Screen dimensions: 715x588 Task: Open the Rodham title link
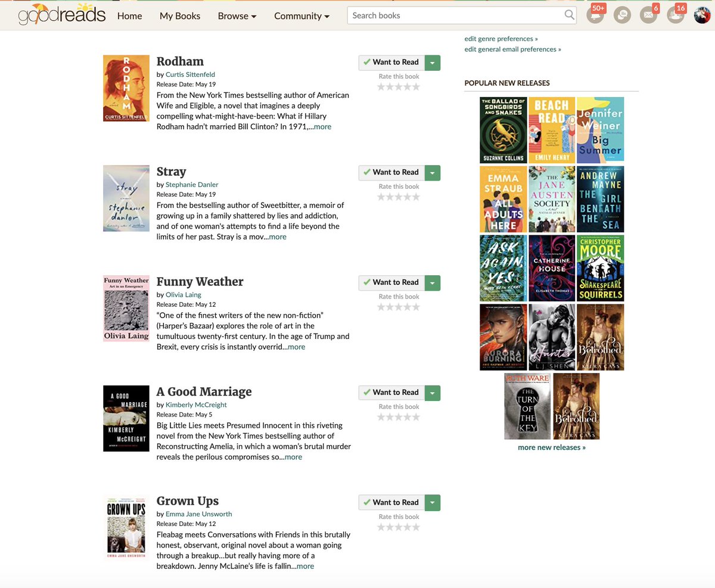pyautogui.click(x=180, y=61)
